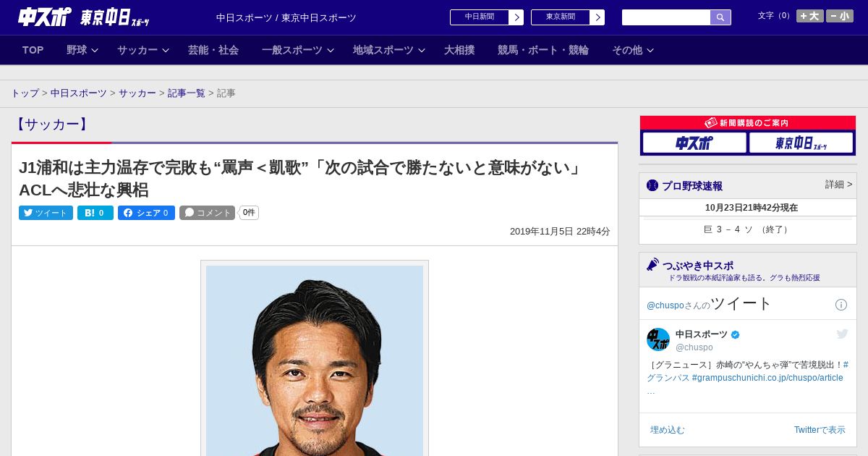Click the search magnifier button
868x456 pixels.
tap(720, 17)
